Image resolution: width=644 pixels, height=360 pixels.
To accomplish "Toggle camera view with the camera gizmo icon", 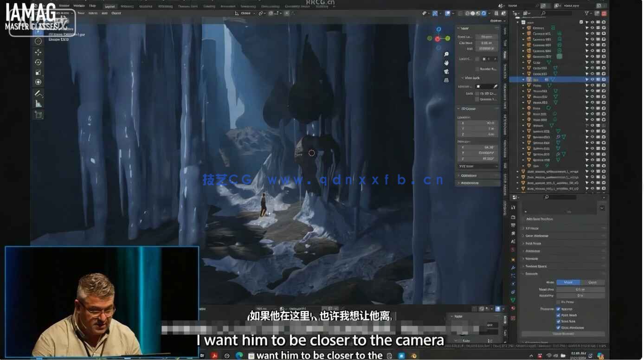I will click(446, 71).
